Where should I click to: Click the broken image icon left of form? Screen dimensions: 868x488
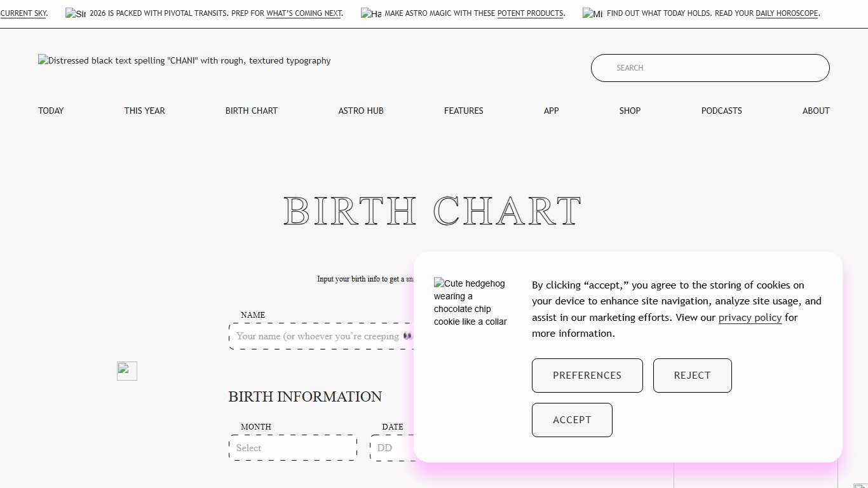point(127,371)
